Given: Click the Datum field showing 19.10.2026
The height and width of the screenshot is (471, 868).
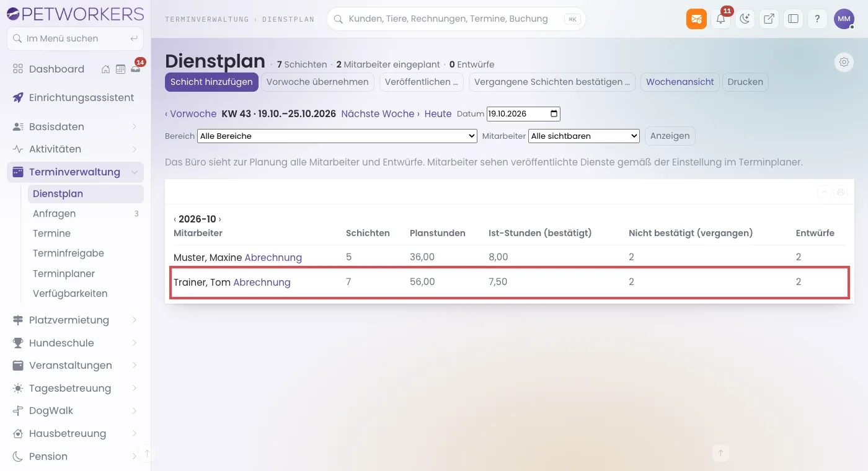Looking at the screenshot, I should pos(523,114).
